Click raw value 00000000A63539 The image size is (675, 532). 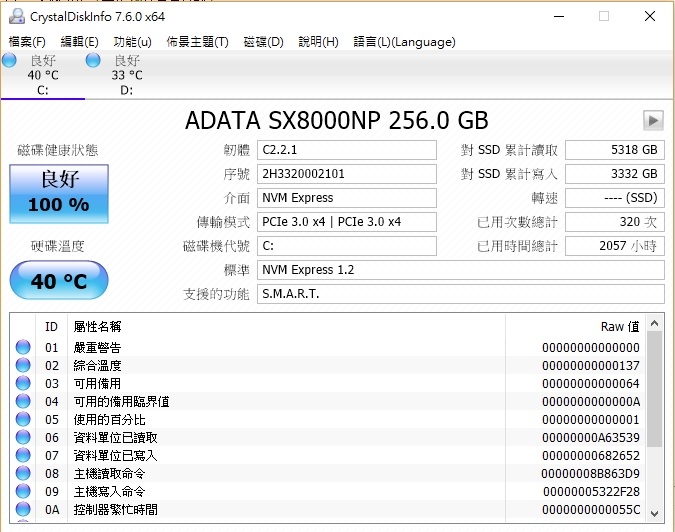point(591,437)
